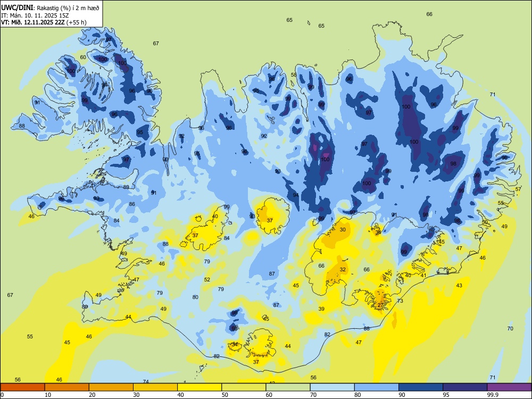The height and width of the screenshot is (399, 532).
Task: Click the map humidity value '43'
Action: 459,285
